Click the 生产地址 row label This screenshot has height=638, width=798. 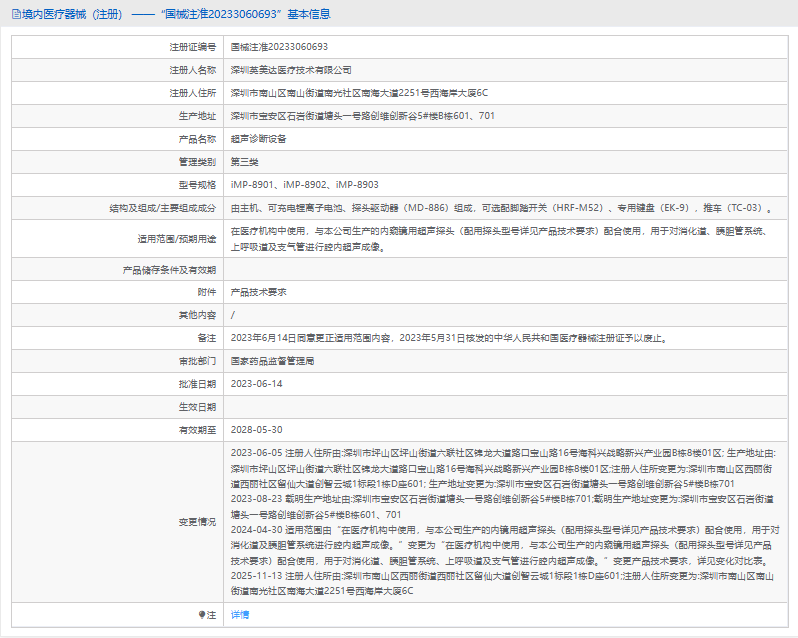(x=197, y=115)
